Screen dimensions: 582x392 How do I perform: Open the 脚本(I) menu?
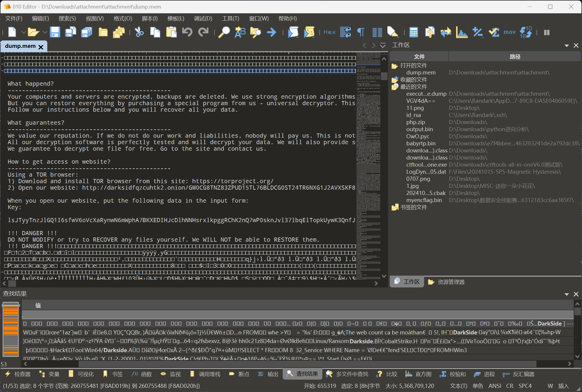[x=150, y=18]
